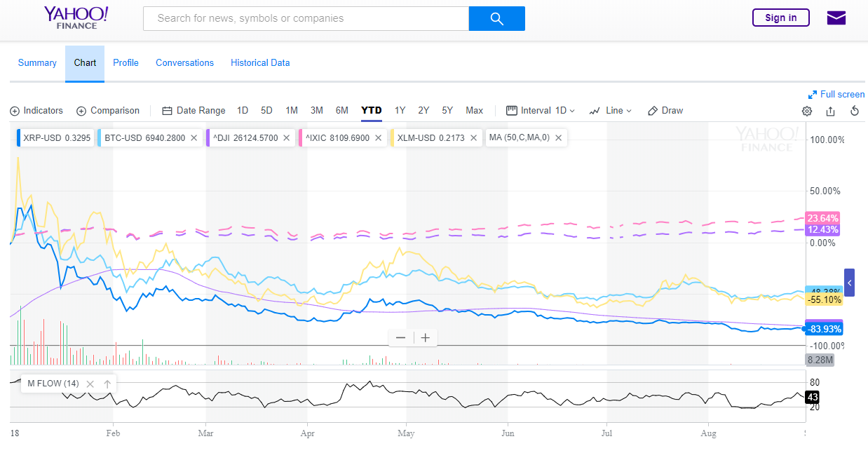Focus the news and symbols search field
The width and height of the screenshot is (868, 453).
click(x=306, y=19)
